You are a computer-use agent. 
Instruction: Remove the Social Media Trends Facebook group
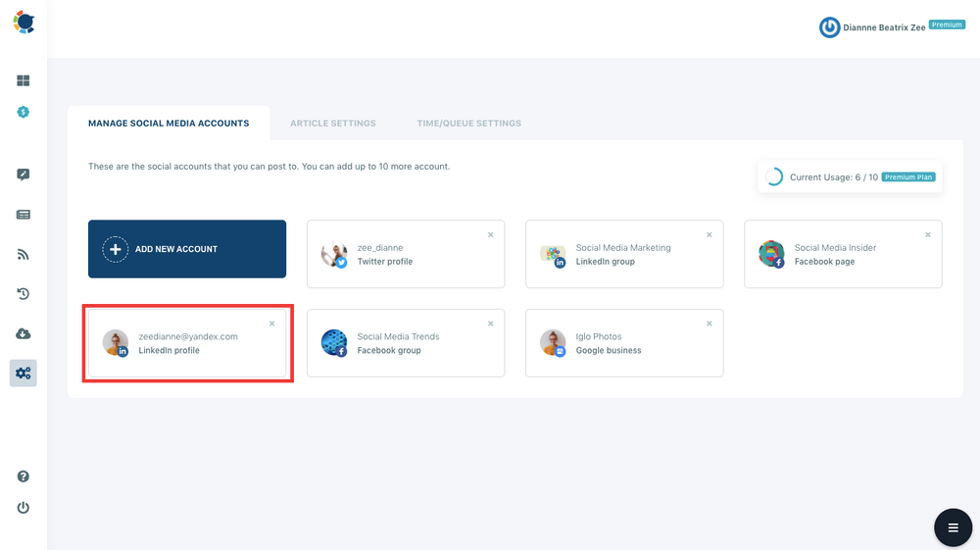tap(491, 324)
